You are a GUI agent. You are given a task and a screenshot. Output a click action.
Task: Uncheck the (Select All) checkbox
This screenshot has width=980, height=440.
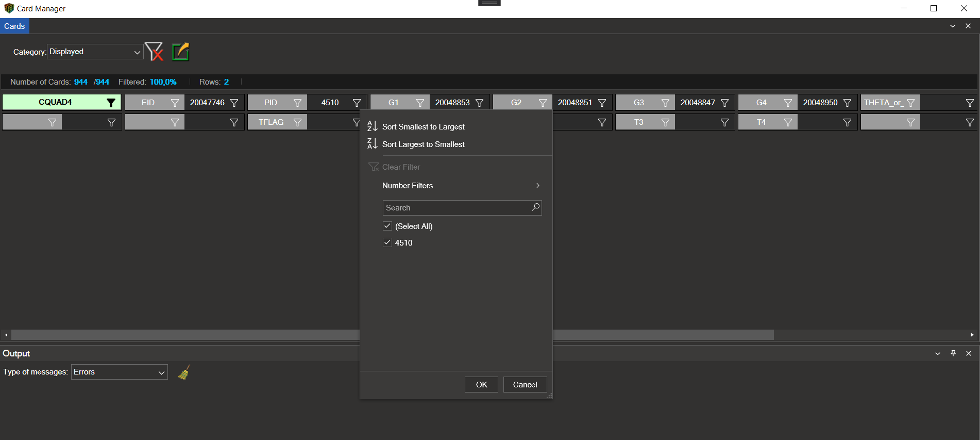click(x=387, y=226)
